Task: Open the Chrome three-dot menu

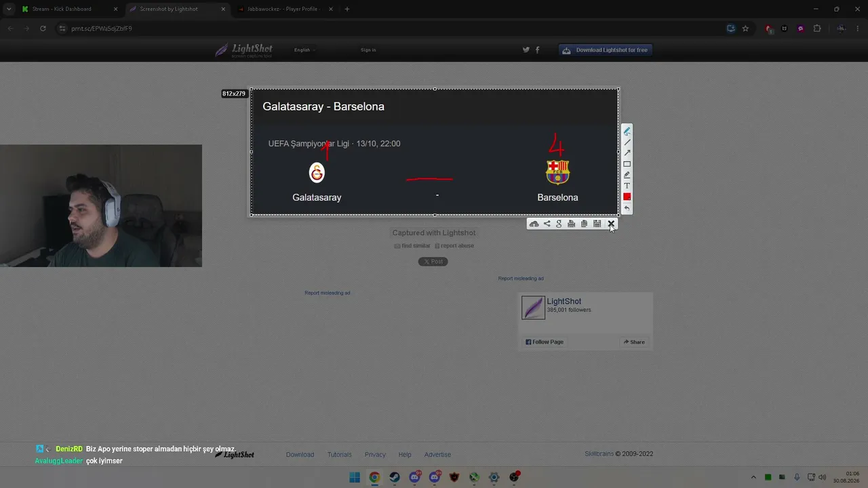Action: [x=859, y=28]
